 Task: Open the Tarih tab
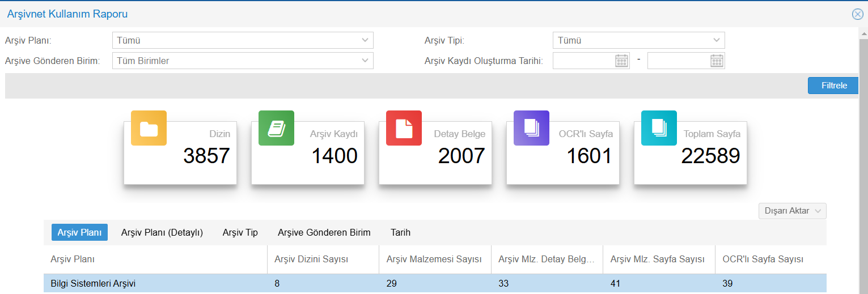pyautogui.click(x=400, y=232)
